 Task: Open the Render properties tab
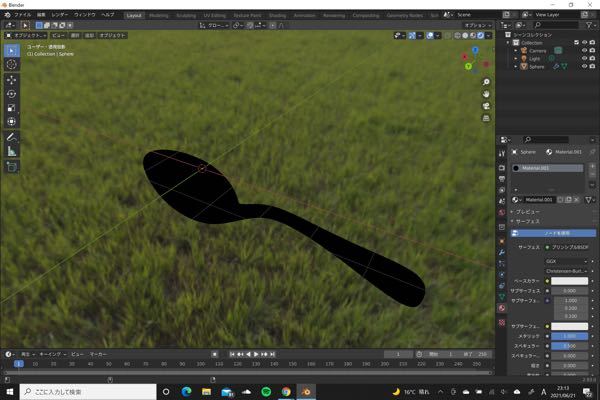[x=502, y=168]
